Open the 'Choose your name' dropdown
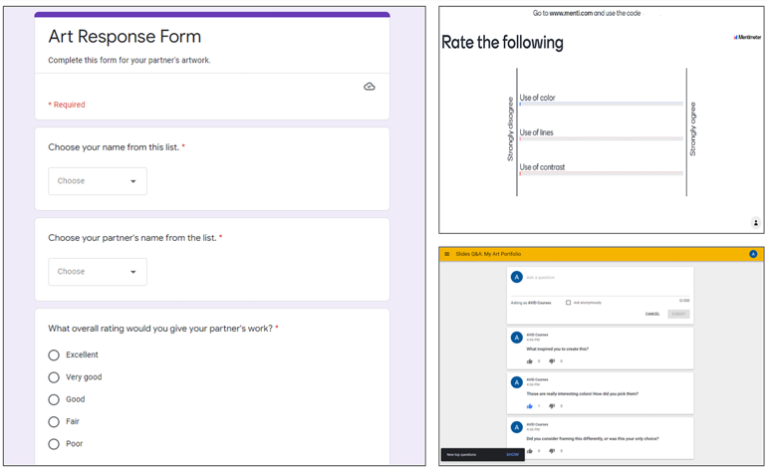768x470 pixels. (97, 181)
